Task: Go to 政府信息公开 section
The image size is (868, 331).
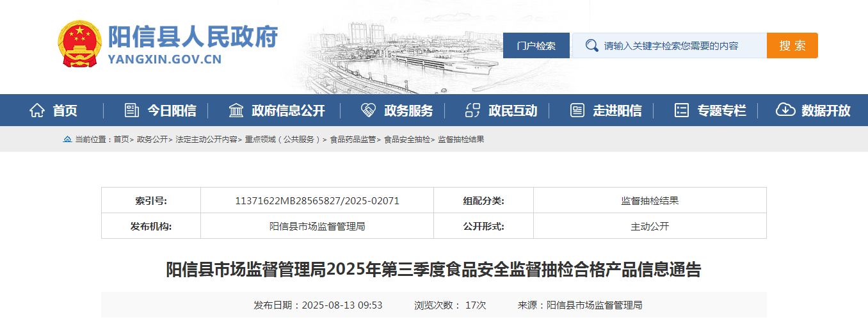Action: (x=289, y=110)
